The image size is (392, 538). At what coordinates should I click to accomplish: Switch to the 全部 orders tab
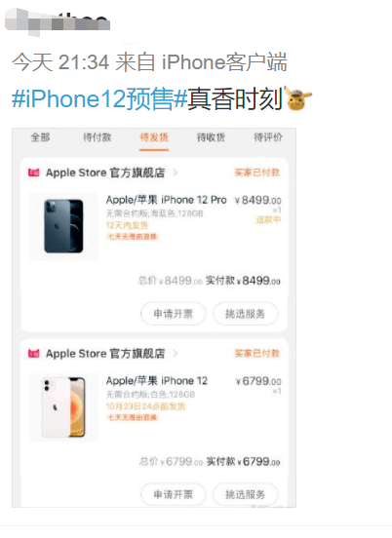pos(41,137)
